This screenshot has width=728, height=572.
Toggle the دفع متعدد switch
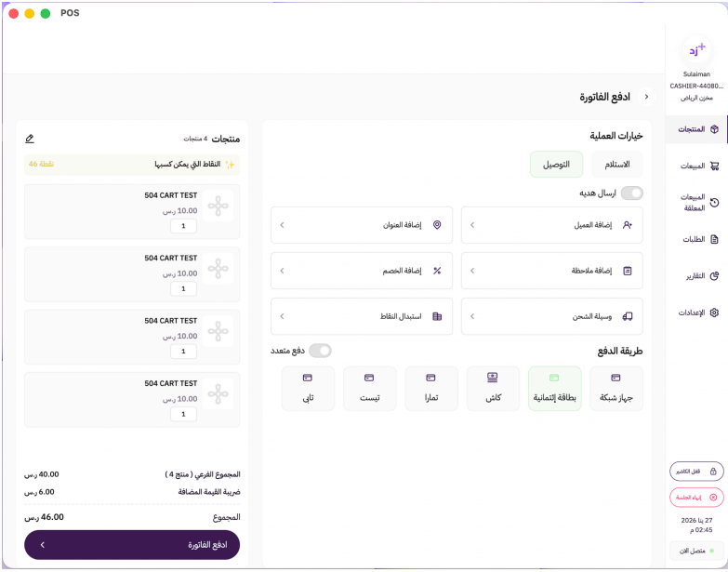point(320,351)
